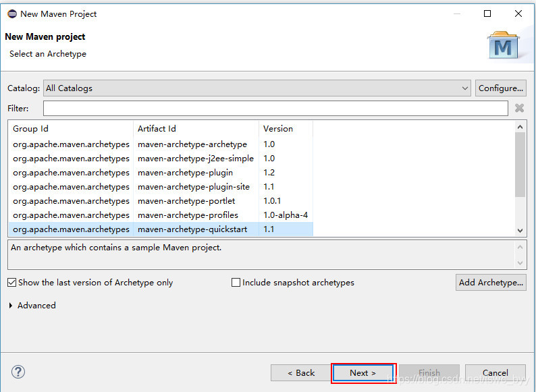The width and height of the screenshot is (536, 392).
Task: Maximize the New Maven Project window
Action: [487, 13]
